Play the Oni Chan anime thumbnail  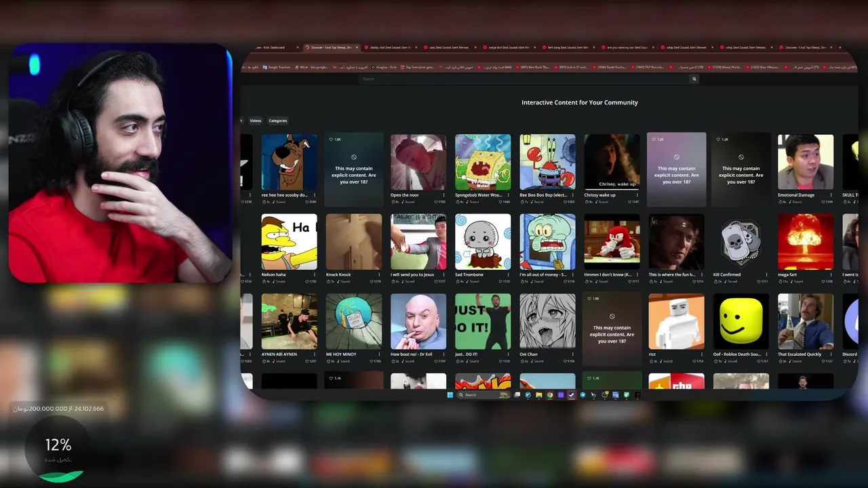[547, 321]
